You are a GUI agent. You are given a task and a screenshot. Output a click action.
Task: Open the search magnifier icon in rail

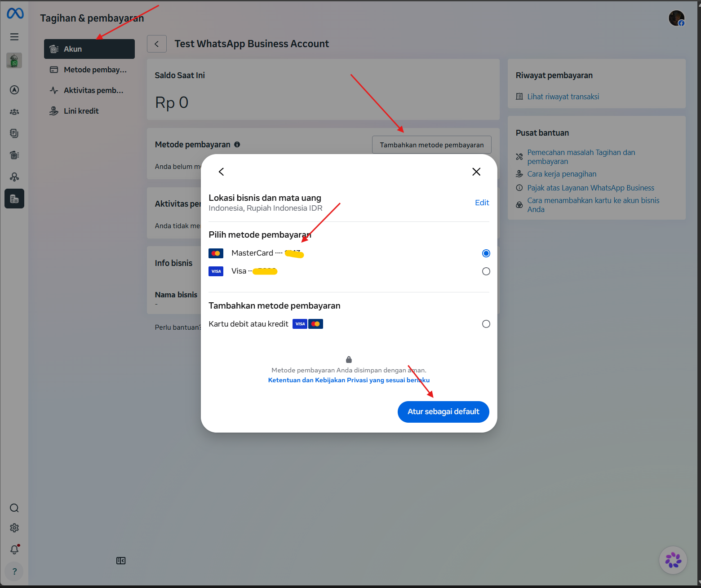point(14,508)
